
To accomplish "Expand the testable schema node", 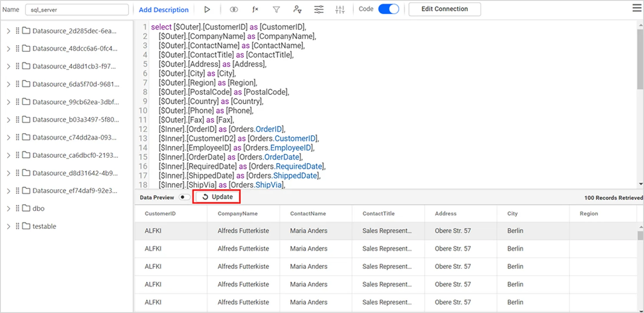I will [x=8, y=226].
